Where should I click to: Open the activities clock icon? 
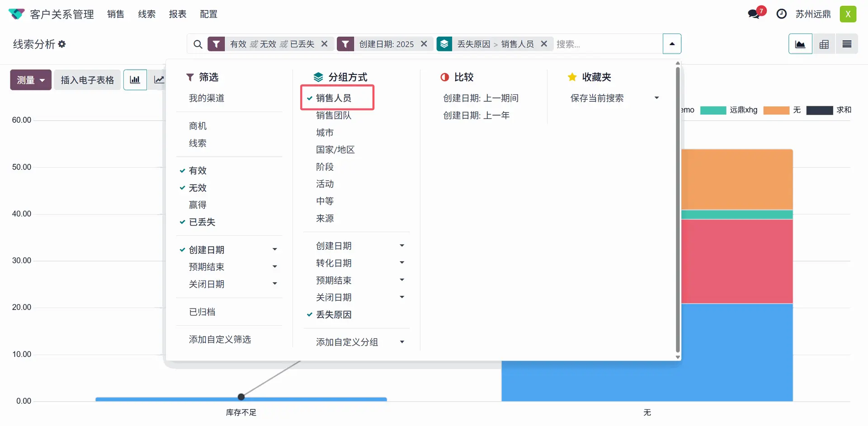coord(781,14)
